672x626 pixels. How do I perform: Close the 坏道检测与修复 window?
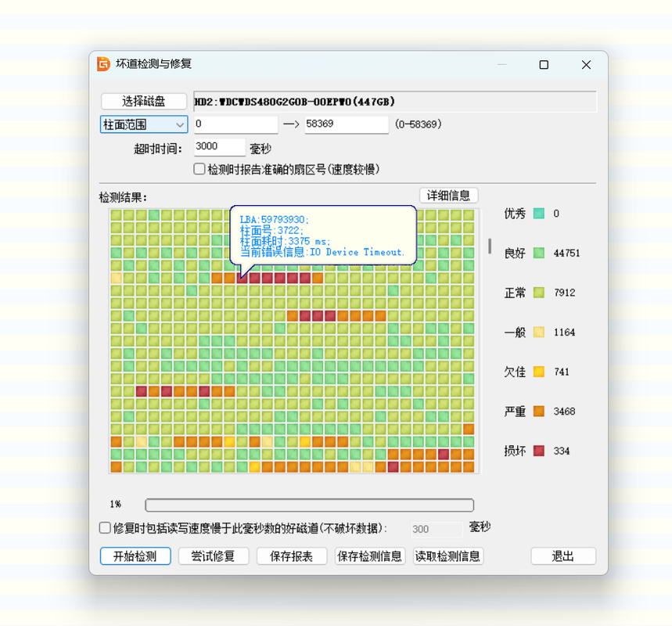click(586, 65)
